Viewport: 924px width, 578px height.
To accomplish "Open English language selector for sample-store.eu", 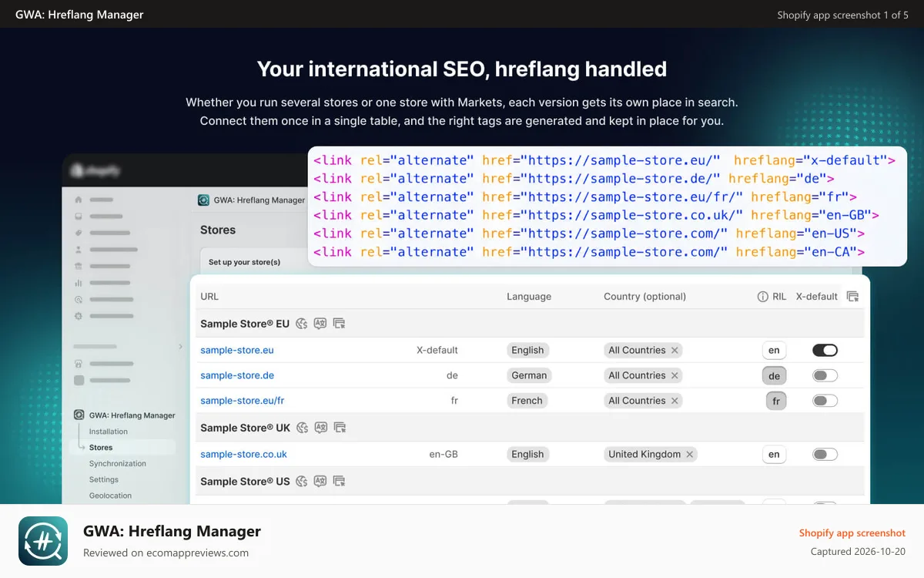I will pos(527,351).
